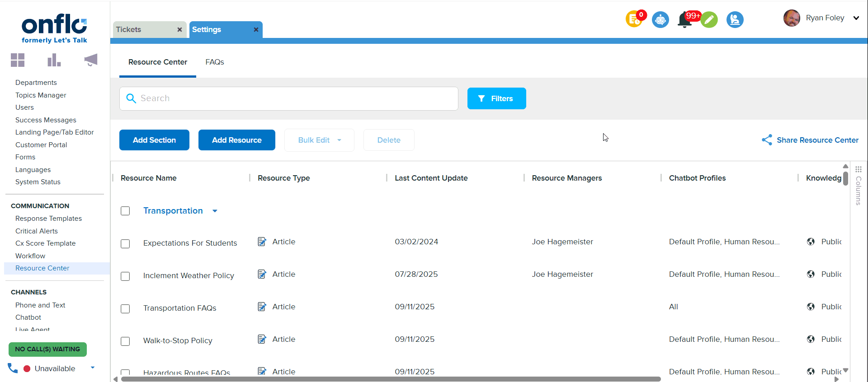Click the Add Resource button
The height and width of the screenshot is (382, 868).
237,140
